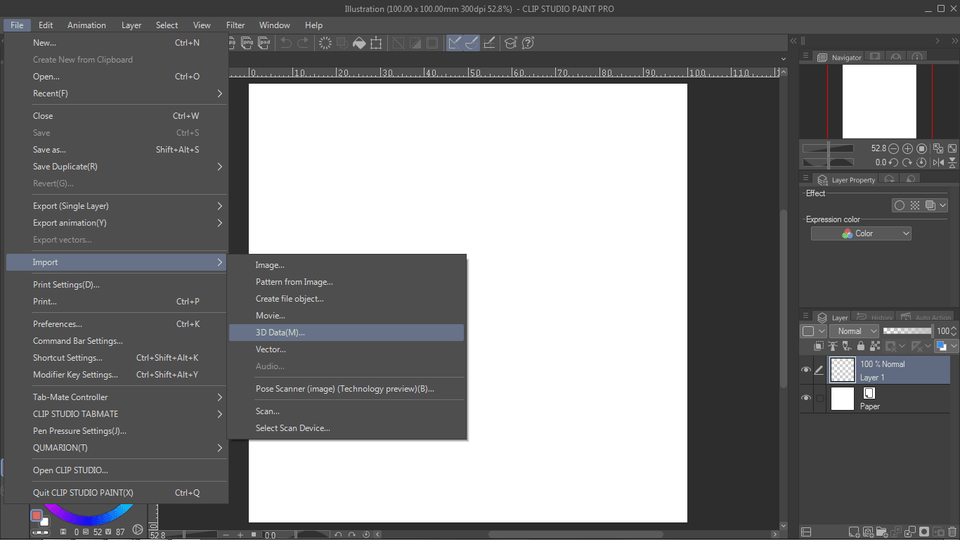
Task: Adjust the Navigator rotation slider
Action: coord(828,162)
